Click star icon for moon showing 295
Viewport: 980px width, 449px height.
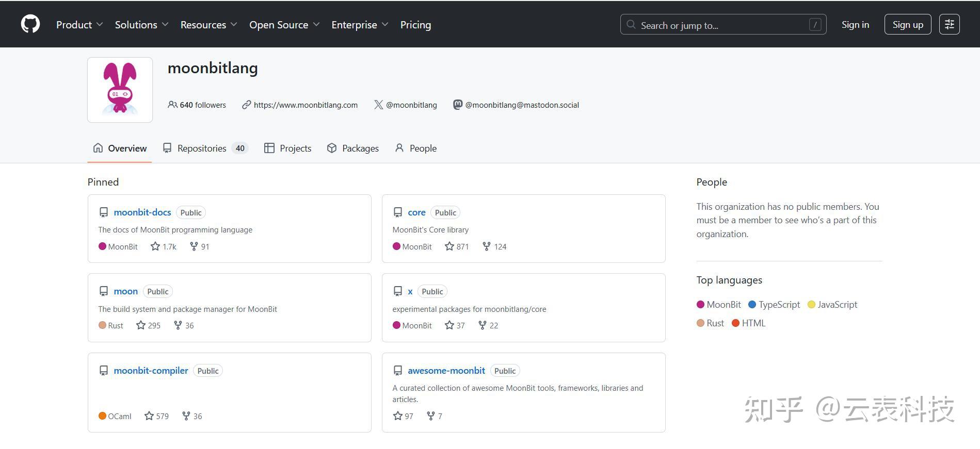(x=141, y=325)
